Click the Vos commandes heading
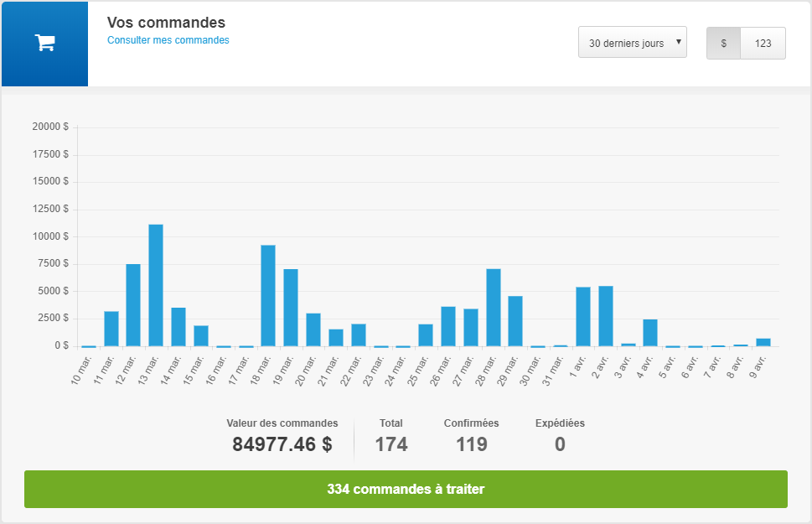The image size is (812, 524). 166,23
